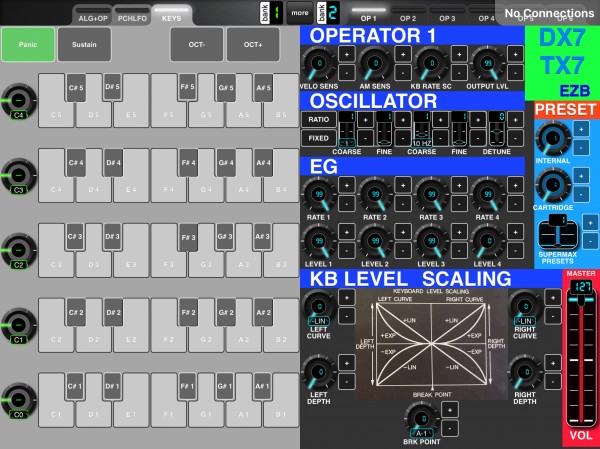600x449 pixels.
Task: Decrease LEVEL 4 with minus button
Action: click(x=515, y=251)
